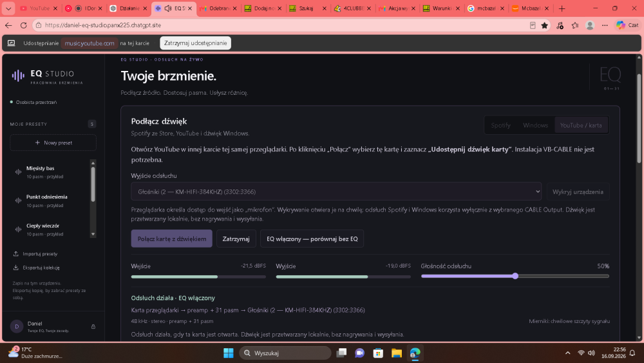Open the weather widget showing 17°C
This screenshot has width=644, height=363.
(35, 353)
